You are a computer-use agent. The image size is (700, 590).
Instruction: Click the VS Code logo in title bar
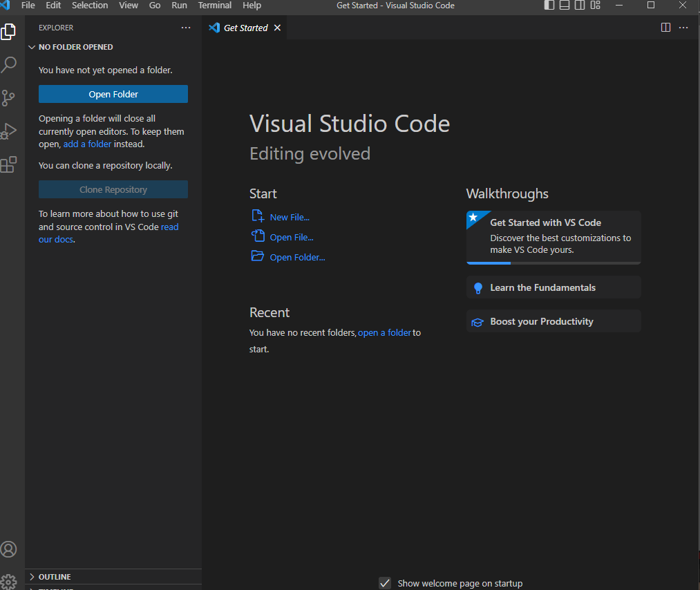tap(6, 5)
